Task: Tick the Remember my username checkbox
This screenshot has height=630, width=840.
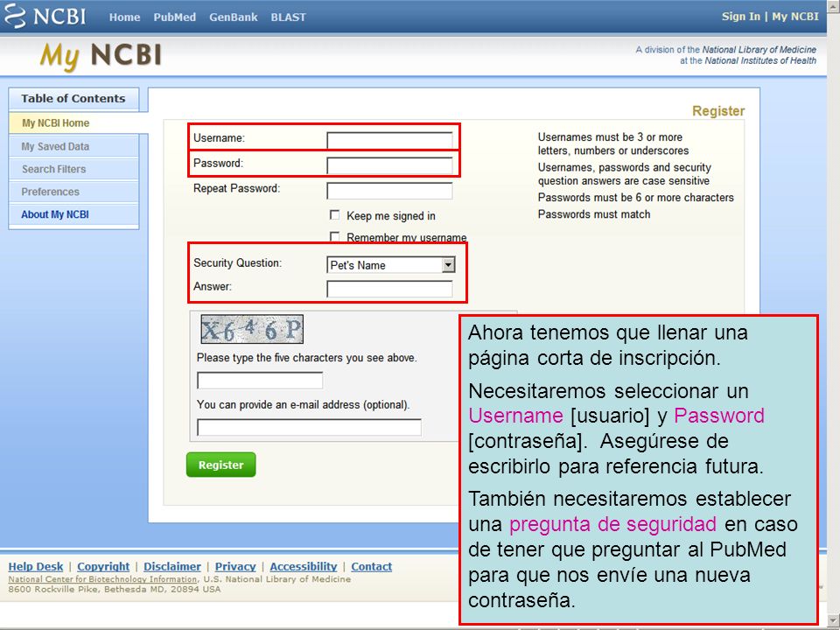Action: [335, 236]
